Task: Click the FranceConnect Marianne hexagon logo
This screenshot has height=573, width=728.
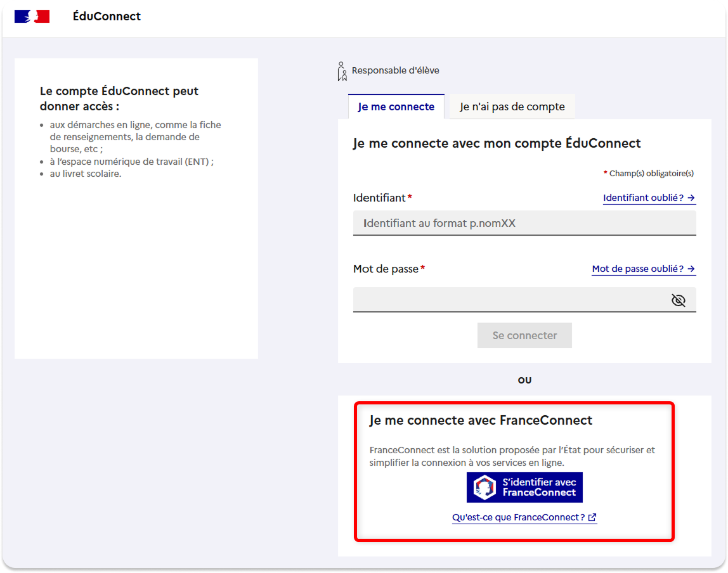Action: click(x=484, y=487)
